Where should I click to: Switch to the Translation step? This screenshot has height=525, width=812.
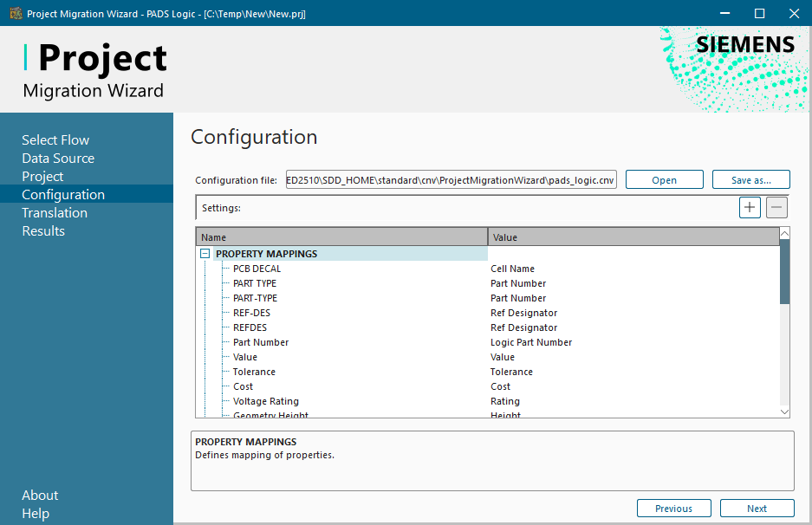55,212
